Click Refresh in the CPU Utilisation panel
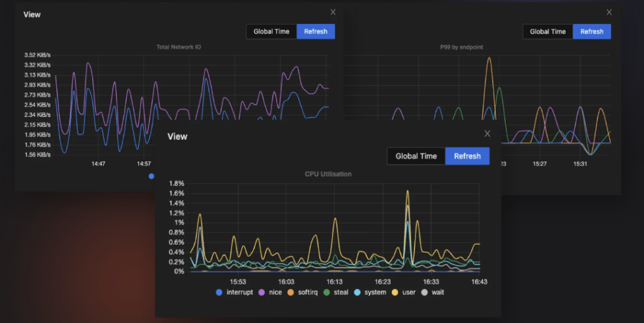 (x=467, y=156)
